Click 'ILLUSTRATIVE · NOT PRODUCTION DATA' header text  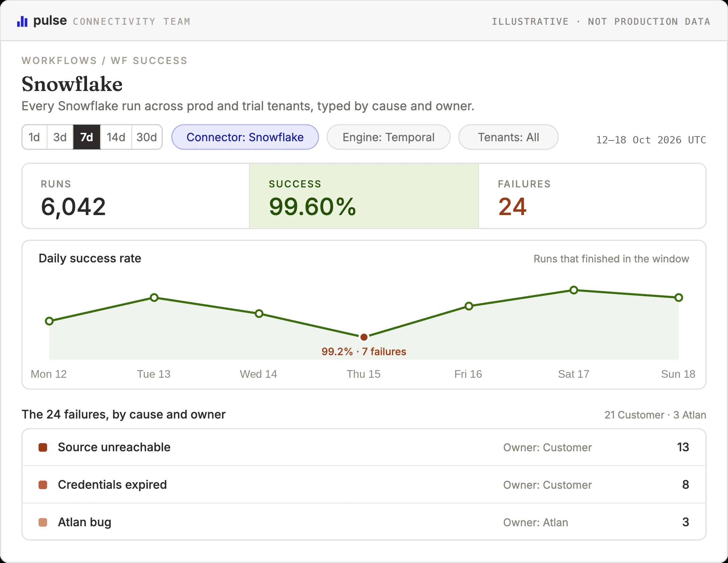[x=601, y=22]
